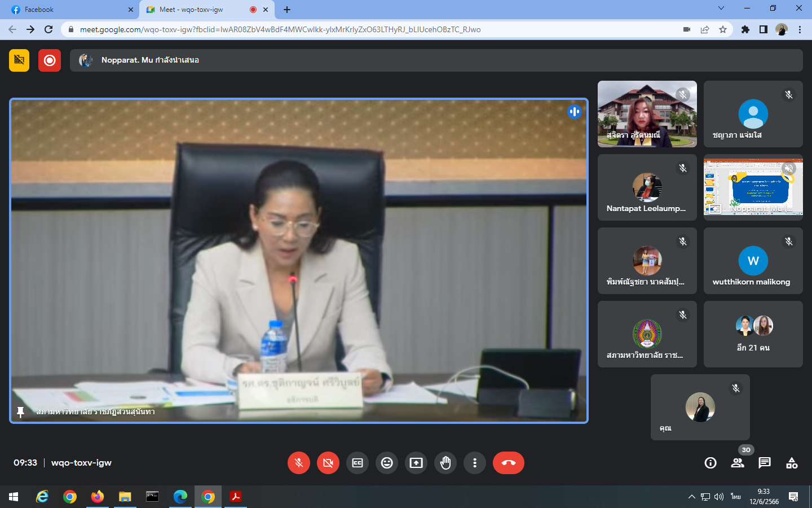
Task: Click the present screen button
Action: coord(416,463)
